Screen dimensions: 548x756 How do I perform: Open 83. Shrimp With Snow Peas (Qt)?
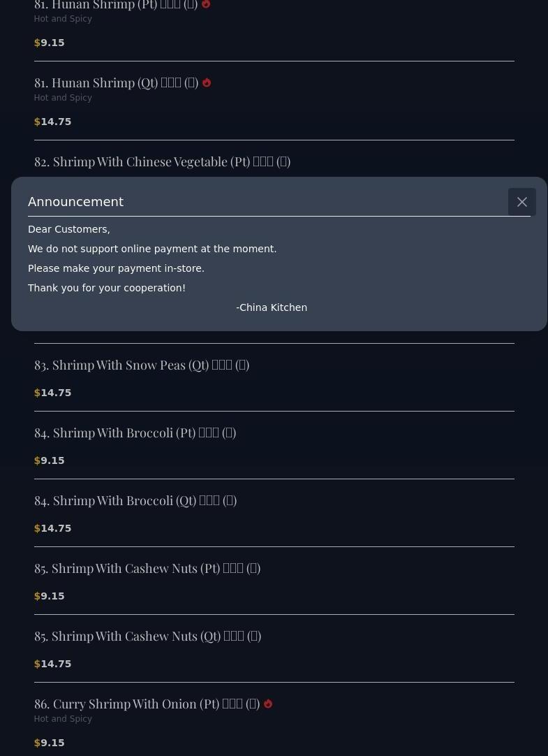click(x=141, y=365)
